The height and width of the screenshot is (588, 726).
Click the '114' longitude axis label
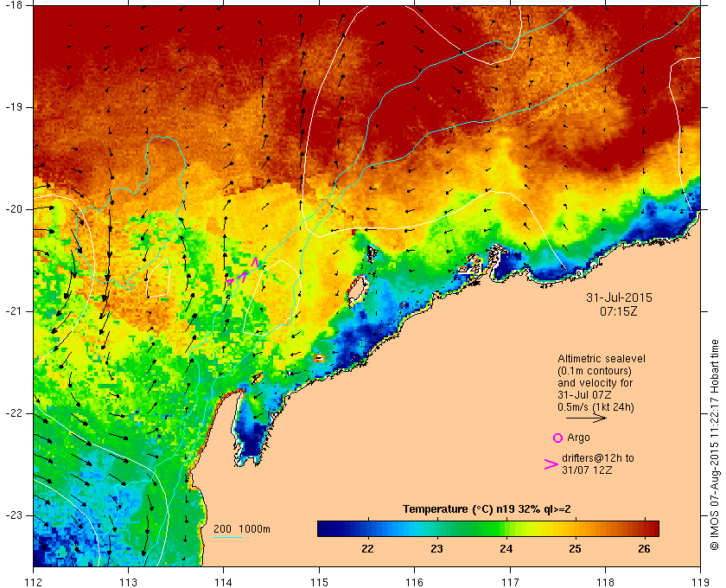(224, 581)
